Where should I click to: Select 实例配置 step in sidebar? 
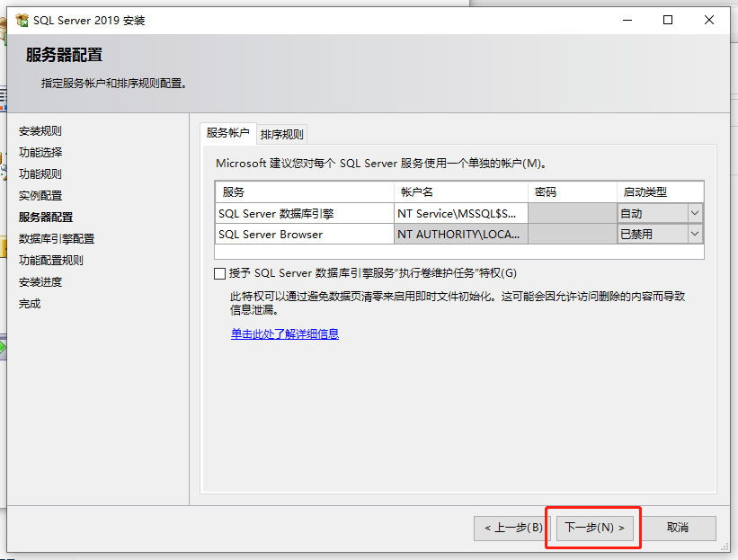point(40,196)
